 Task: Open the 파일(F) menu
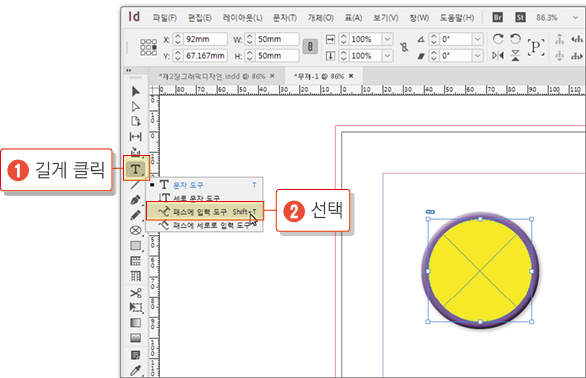[x=164, y=18]
